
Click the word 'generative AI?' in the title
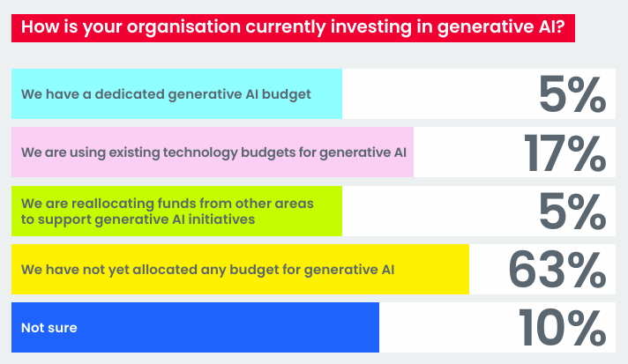(x=501, y=27)
